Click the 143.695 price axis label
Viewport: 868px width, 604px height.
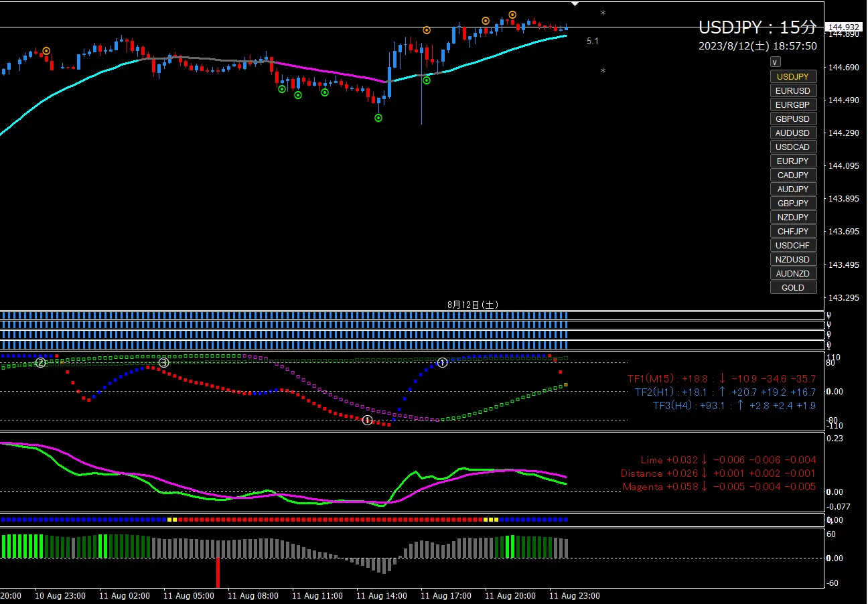(843, 232)
